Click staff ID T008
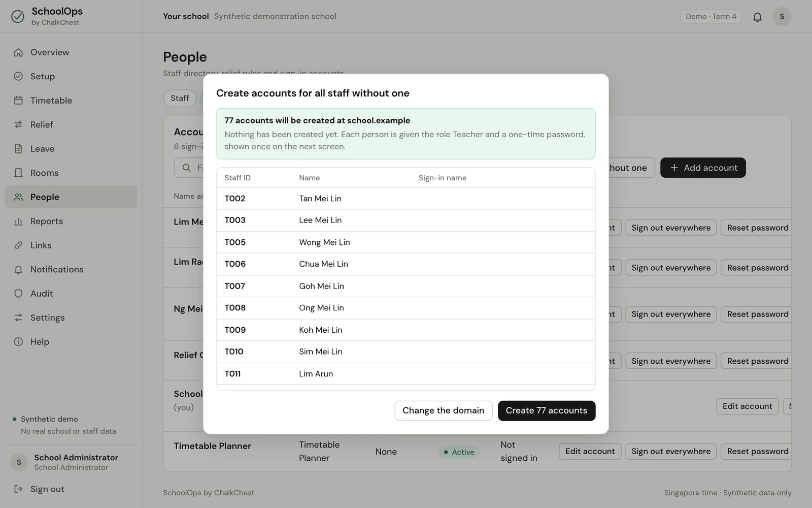Image resolution: width=812 pixels, height=508 pixels. click(235, 308)
